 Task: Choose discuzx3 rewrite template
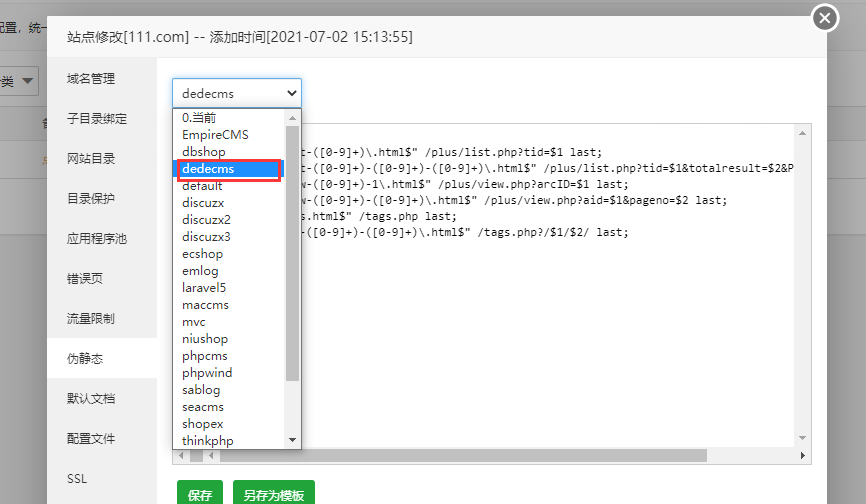(x=229, y=237)
